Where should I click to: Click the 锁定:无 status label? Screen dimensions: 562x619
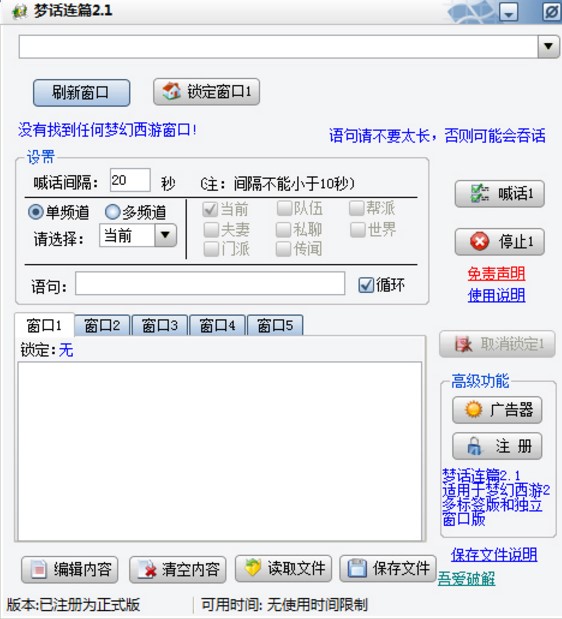47,350
